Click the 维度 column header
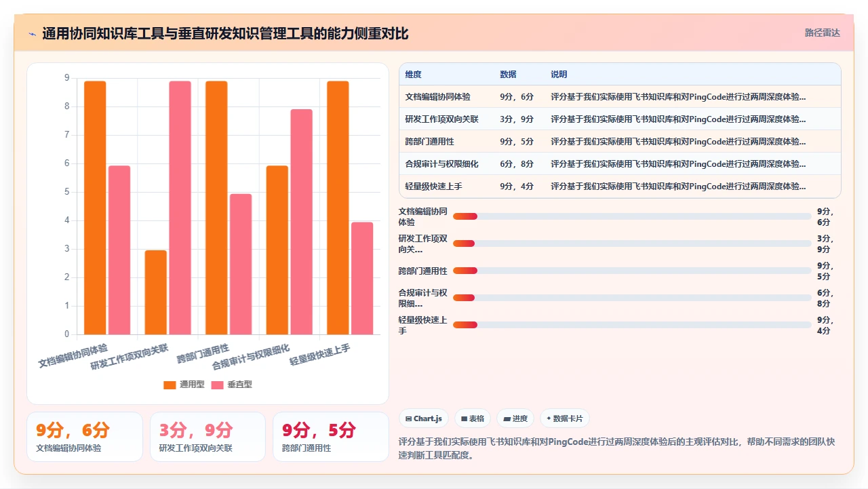868x489 pixels. point(413,75)
